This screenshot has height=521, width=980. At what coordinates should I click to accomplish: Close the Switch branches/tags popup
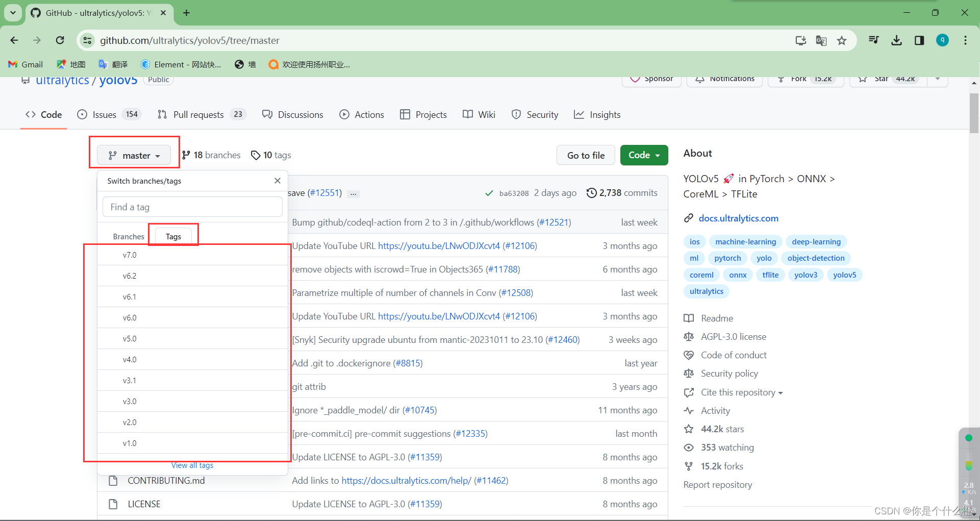click(277, 181)
